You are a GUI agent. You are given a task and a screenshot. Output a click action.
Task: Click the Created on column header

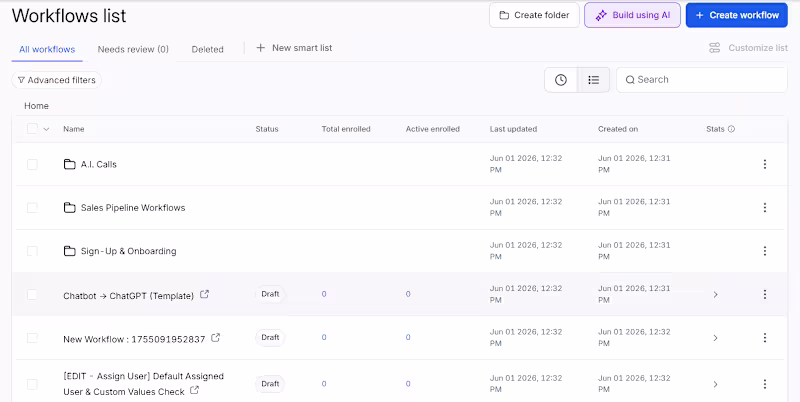click(618, 129)
